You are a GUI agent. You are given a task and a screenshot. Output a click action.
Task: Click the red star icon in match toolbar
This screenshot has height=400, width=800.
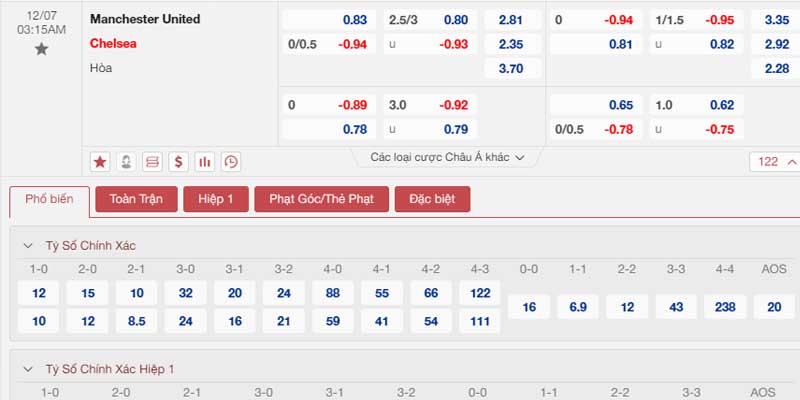coord(100,162)
